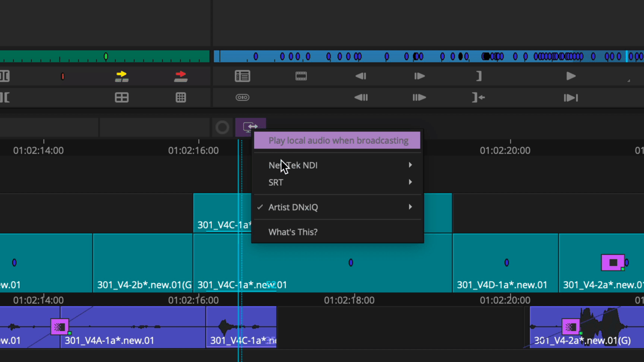Open the Quad Split view icon
The width and height of the screenshot is (644, 362).
point(122,98)
